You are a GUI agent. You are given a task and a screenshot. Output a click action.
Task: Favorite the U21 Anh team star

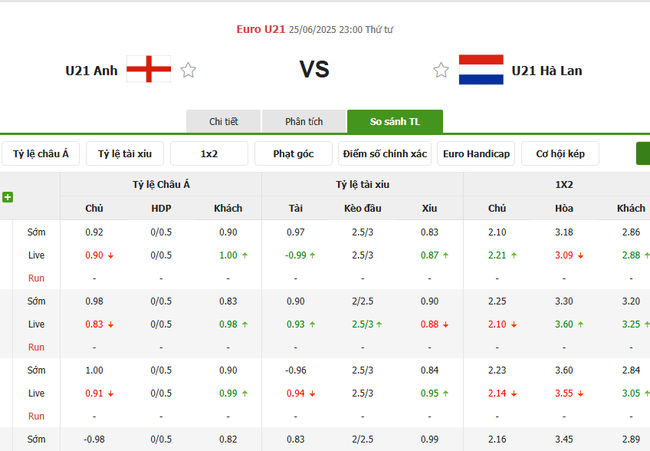[x=188, y=70]
